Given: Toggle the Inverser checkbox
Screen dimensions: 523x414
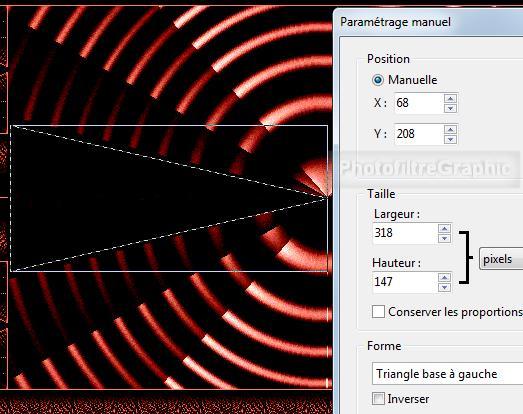Looking at the screenshot, I should pyautogui.click(x=378, y=399).
